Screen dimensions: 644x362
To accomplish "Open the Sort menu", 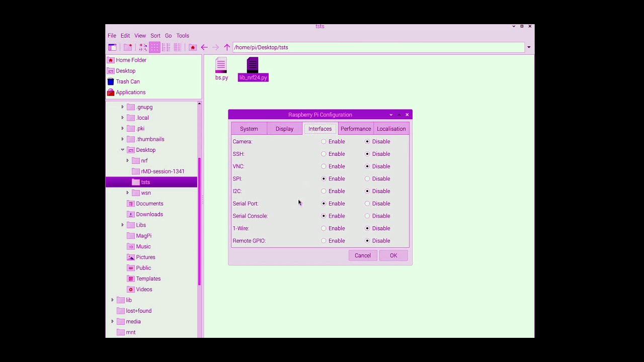I will click(x=155, y=36).
